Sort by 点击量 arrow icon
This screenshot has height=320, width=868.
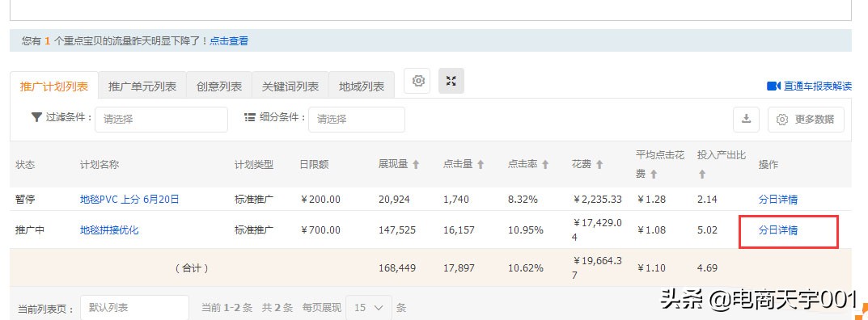point(481,164)
